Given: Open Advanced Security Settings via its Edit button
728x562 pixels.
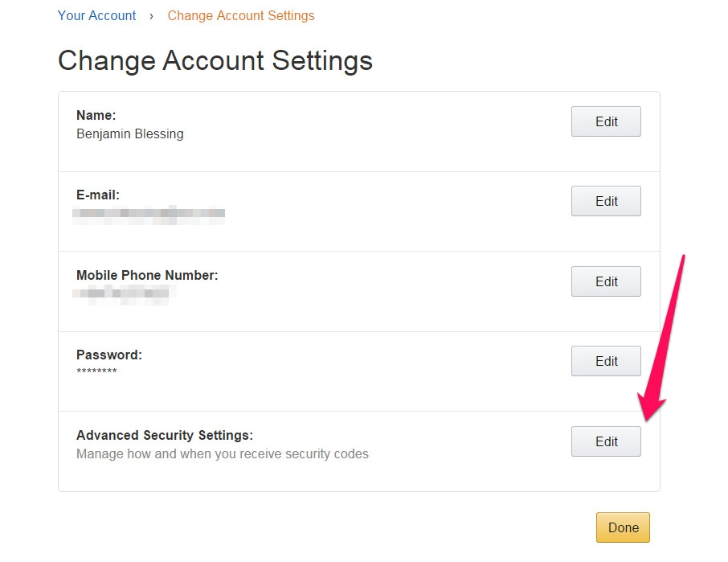Looking at the screenshot, I should (x=605, y=441).
